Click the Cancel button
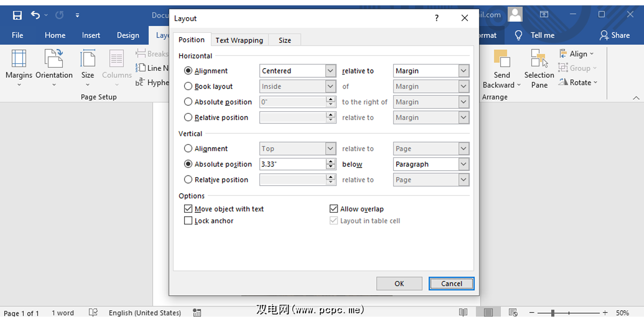The image size is (644, 322). [451, 284]
